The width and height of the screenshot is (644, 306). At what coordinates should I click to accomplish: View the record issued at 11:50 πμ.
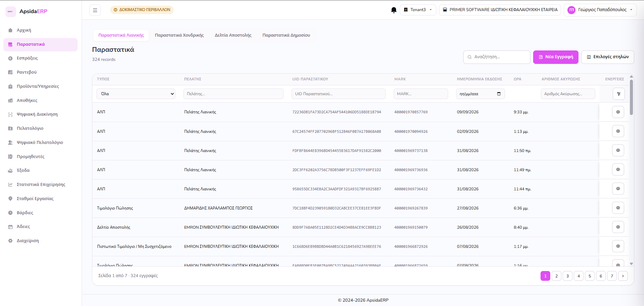[x=618, y=150]
